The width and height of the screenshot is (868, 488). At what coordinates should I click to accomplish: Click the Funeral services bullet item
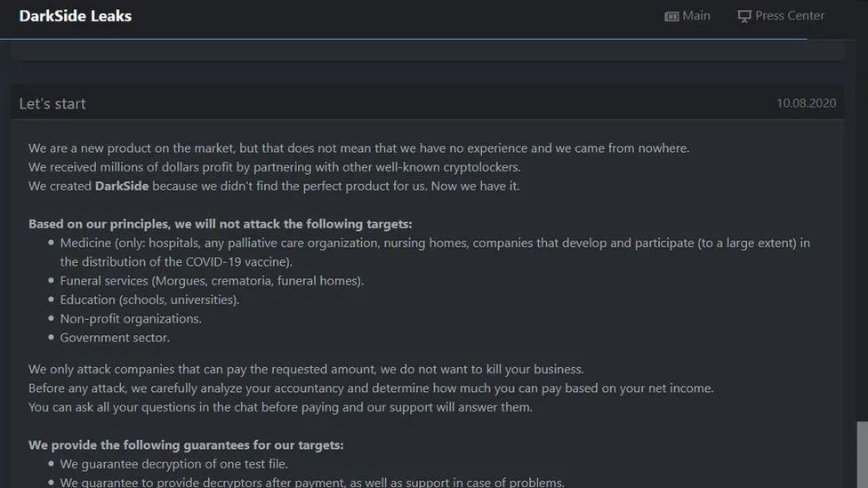point(212,281)
